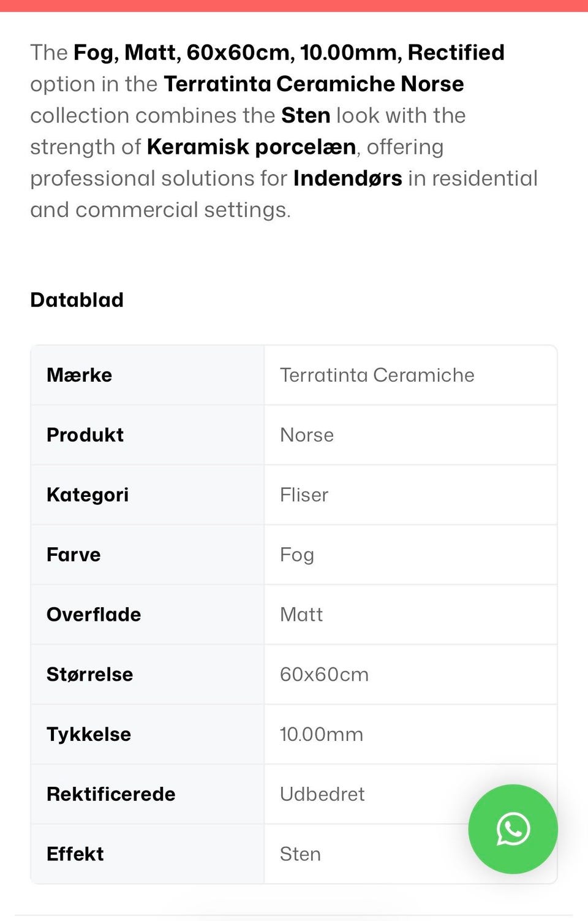The height and width of the screenshot is (921, 588).
Task: Select the Rektificerede row label
Action: point(111,794)
